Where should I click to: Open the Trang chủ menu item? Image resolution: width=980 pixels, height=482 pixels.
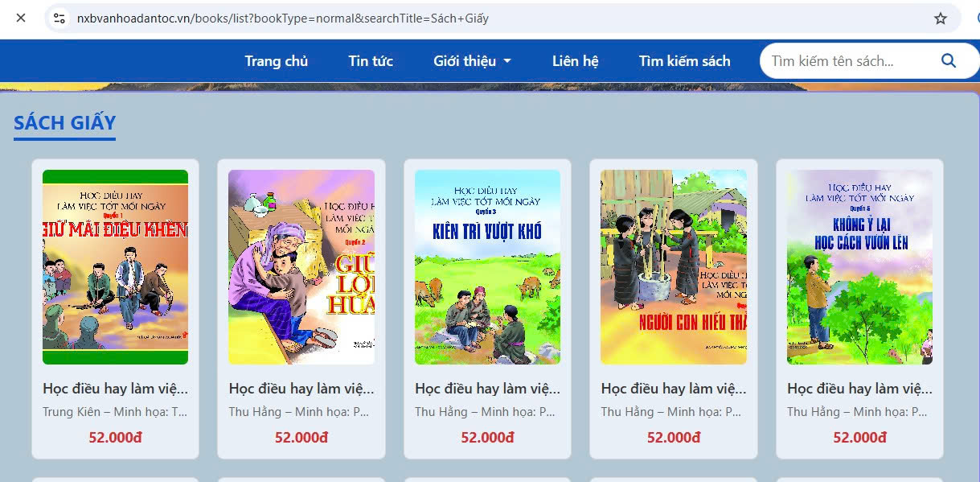point(277,60)
